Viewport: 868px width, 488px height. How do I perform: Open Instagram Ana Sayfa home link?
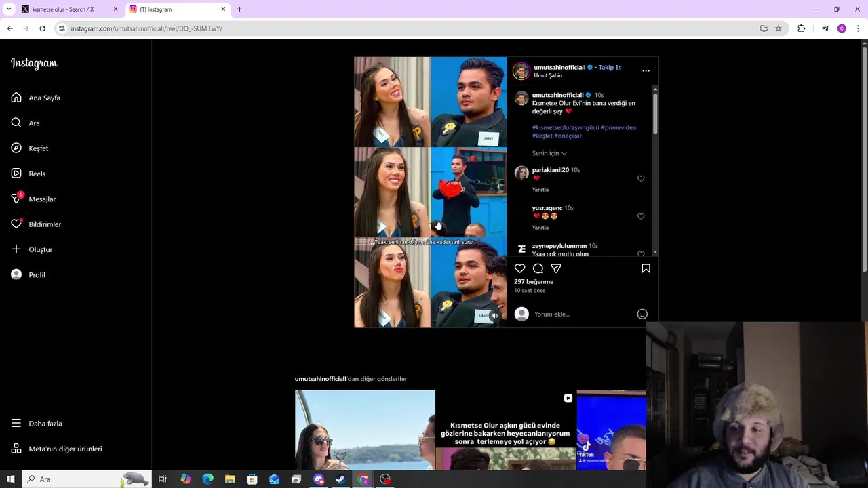pos(36,98)
